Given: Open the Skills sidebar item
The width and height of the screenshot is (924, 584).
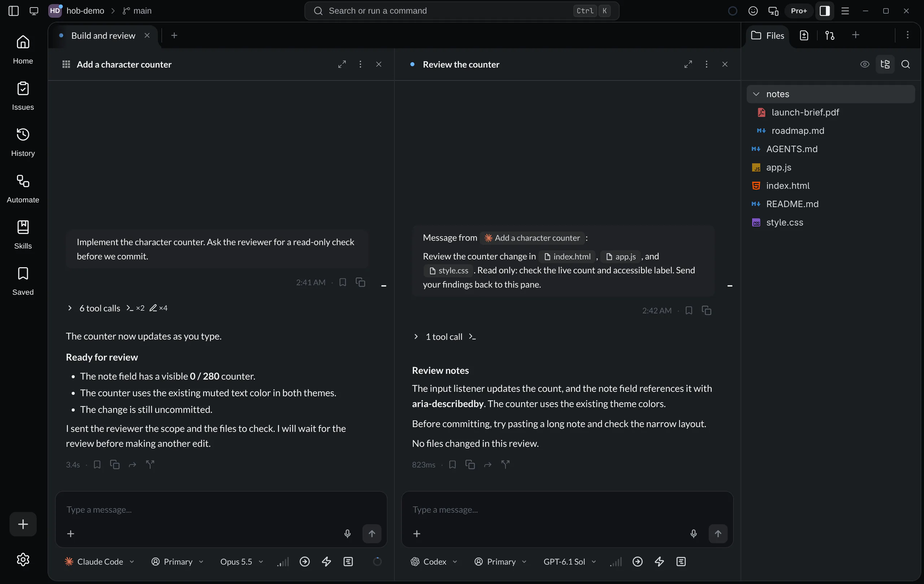Looking at the screenshot, I should [x=23, y=235].
